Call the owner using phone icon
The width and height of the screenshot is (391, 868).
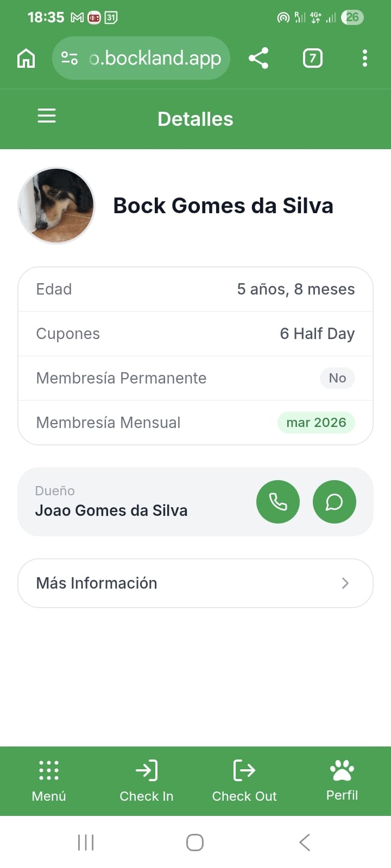click(x=278, y=502)
